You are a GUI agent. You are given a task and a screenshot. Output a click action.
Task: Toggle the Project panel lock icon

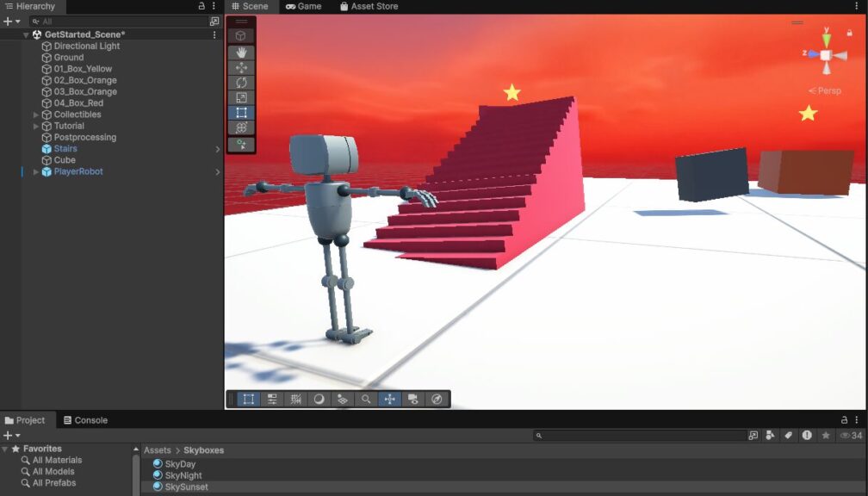click(844, 420)
